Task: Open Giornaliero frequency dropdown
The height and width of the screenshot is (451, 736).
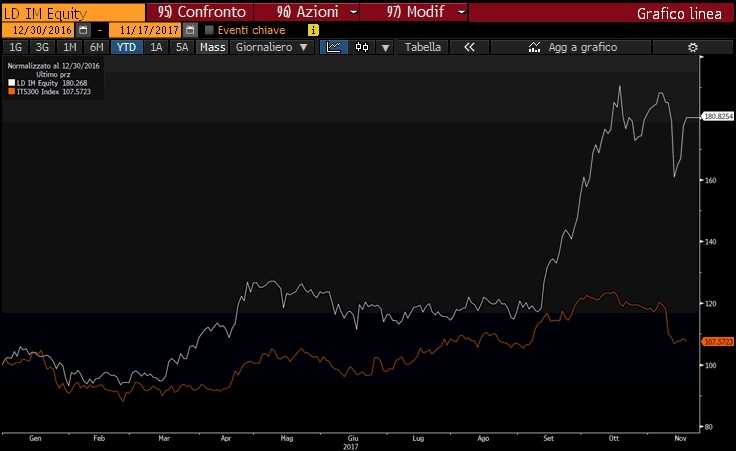Action: (271, 47)
